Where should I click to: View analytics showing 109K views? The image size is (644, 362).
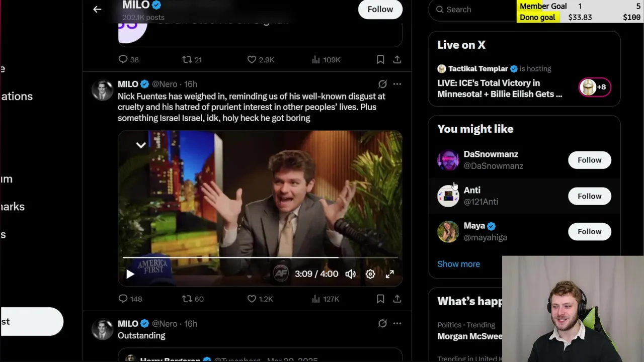[326, 59]
